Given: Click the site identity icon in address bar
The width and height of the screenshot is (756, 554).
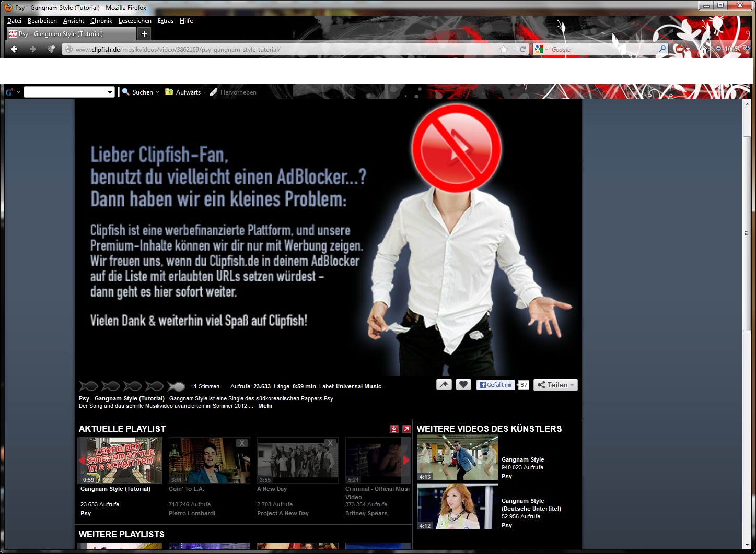Looking at the screenshot, I should pos(68,49).
